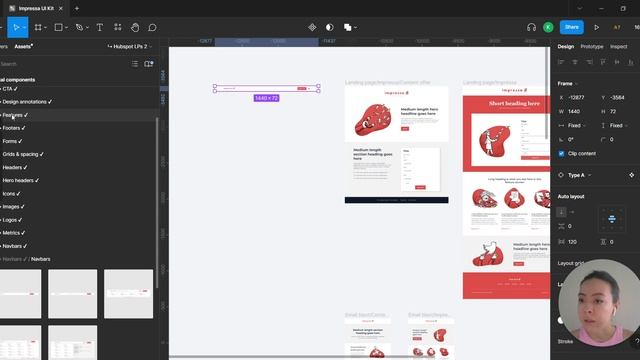Click the align left icon
Image resolution: width=640 pixels, height=360 pixels.
(x=561, y=62)
